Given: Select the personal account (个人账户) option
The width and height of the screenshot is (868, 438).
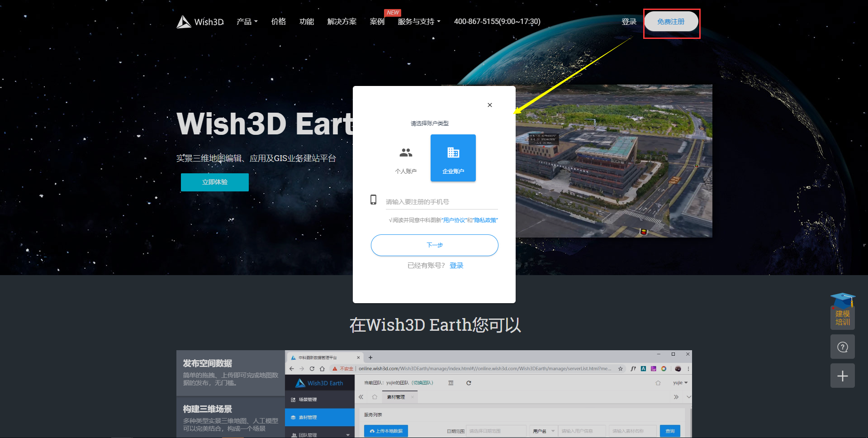Looking at the screenshot, I should click(406, 158).
